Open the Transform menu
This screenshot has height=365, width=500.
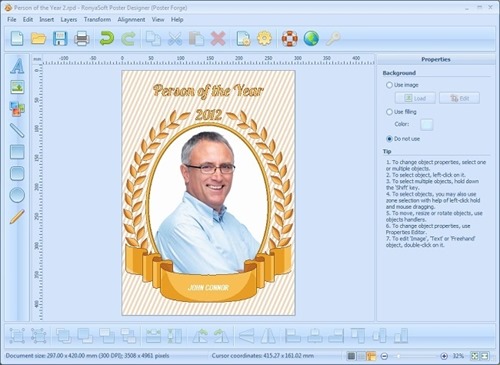97,20
